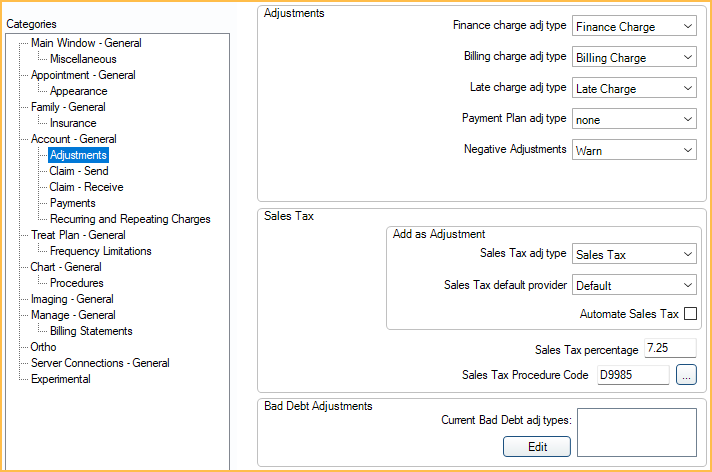Viewport: 712px width, 472px height.
Task: Open the Sales Tax default provider dropdown
Action: pyautogui.click(x=634, y=285)
